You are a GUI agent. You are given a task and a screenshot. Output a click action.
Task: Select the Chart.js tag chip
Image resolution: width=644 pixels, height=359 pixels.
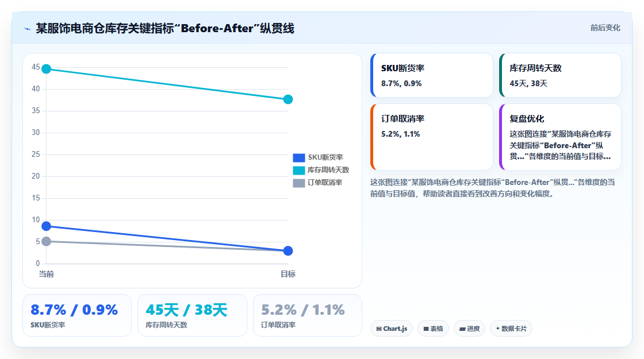[392, 329]
